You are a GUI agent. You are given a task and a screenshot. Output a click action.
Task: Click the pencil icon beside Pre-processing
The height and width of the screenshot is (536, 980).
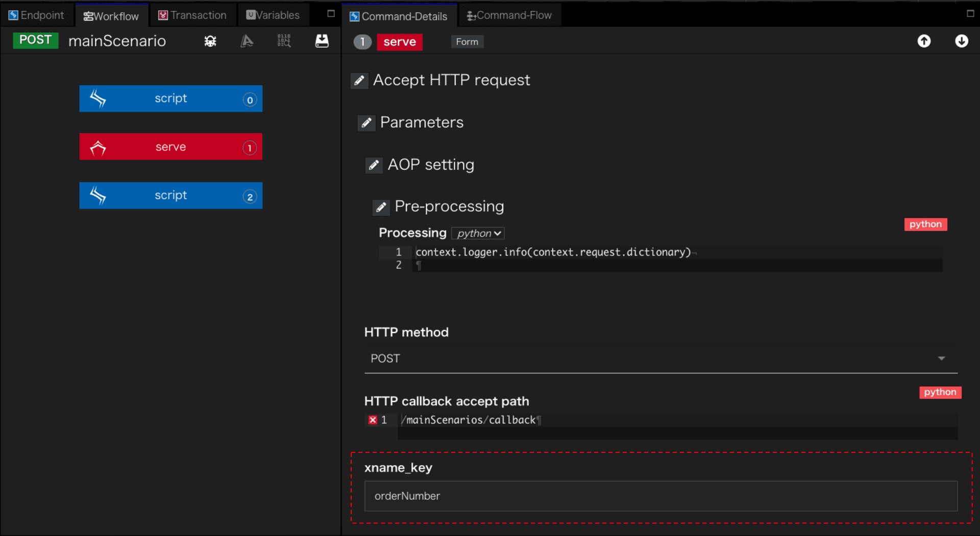point(381,207)
